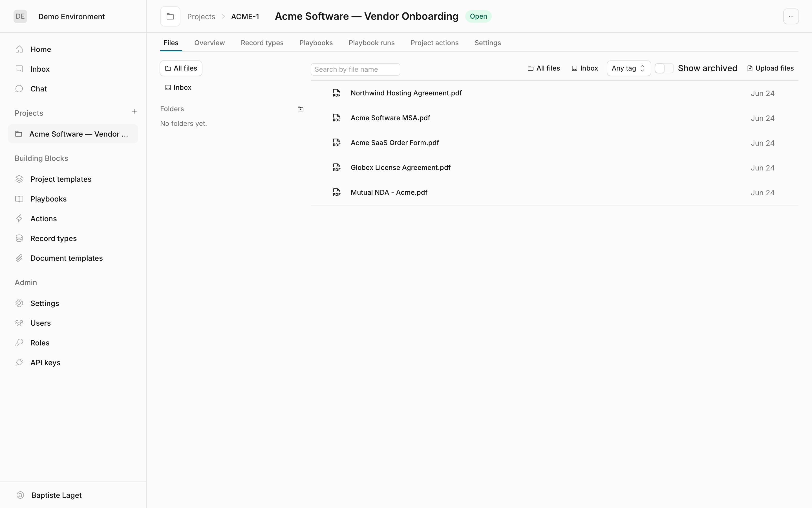Go to Projects breadcrumb link
Viewport: 812px width, 508px height.
(201, 16)
